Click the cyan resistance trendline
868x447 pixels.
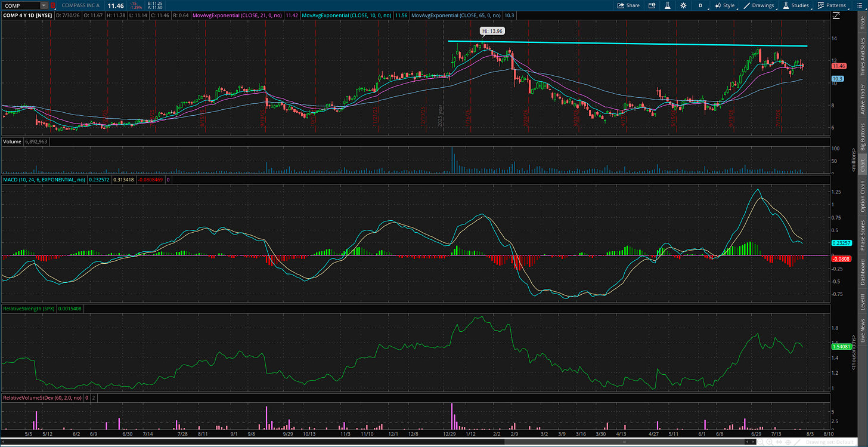tap(627, 44)
